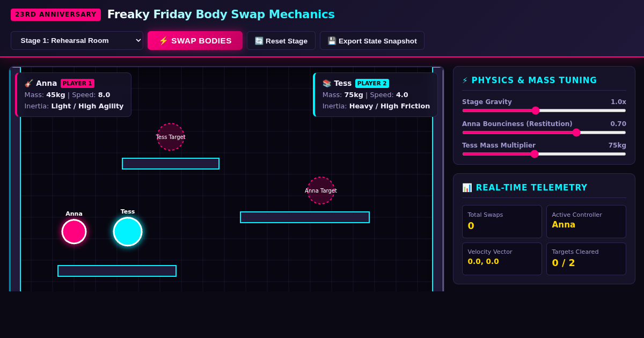Click the Active Controller value Anna

tap(563, 225)
